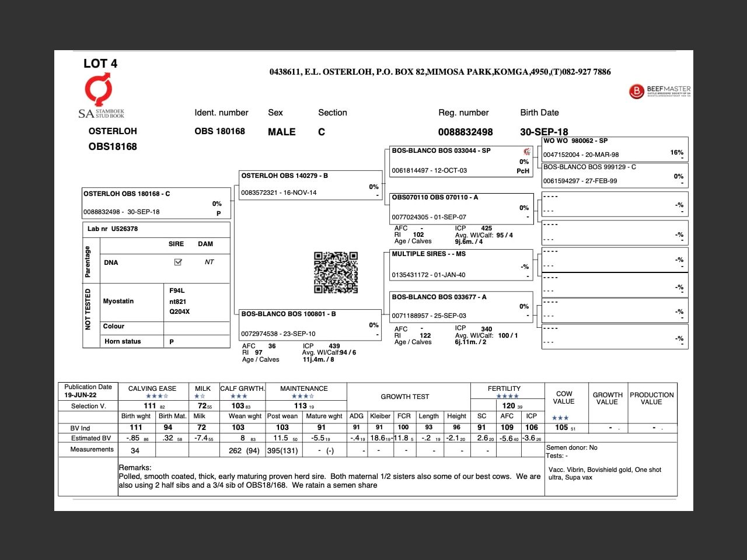
Task: Click the MULTIPLE SIRES pedigree box
Action: point(460,264)
